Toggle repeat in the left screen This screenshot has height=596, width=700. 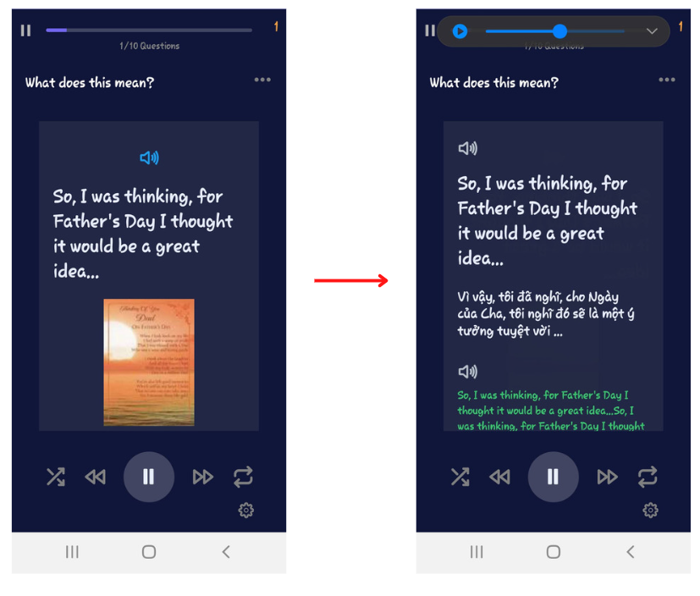pyautogui.click(x=243, y=477)
